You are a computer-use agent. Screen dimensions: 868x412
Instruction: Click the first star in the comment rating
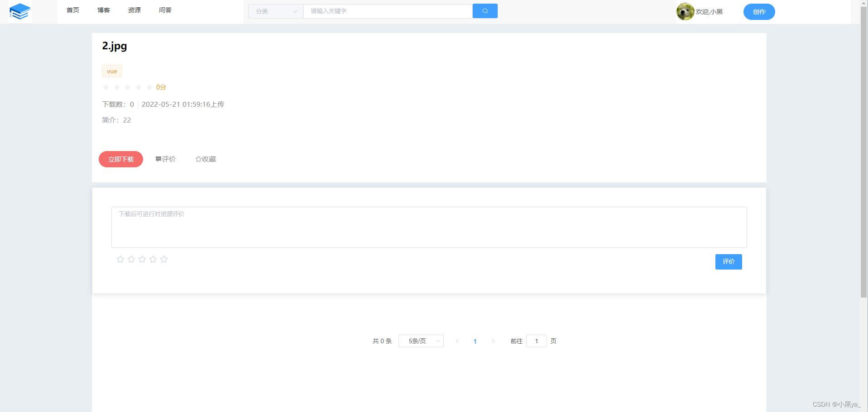(x=120, y=259)
